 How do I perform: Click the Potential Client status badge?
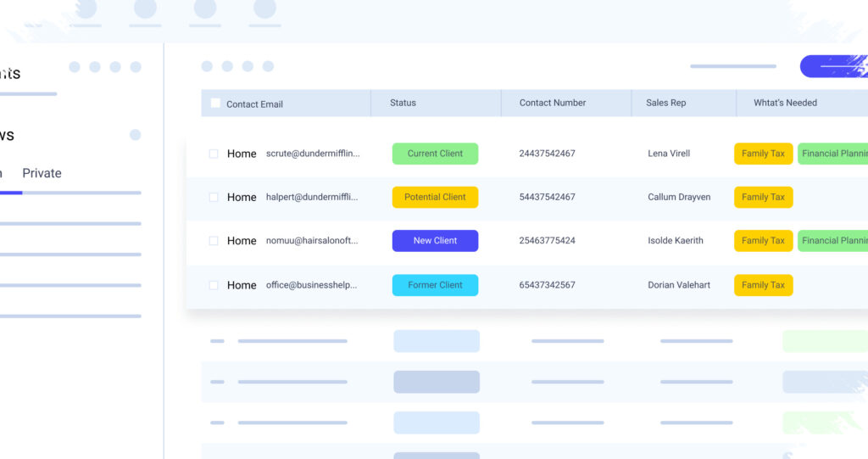435,197
